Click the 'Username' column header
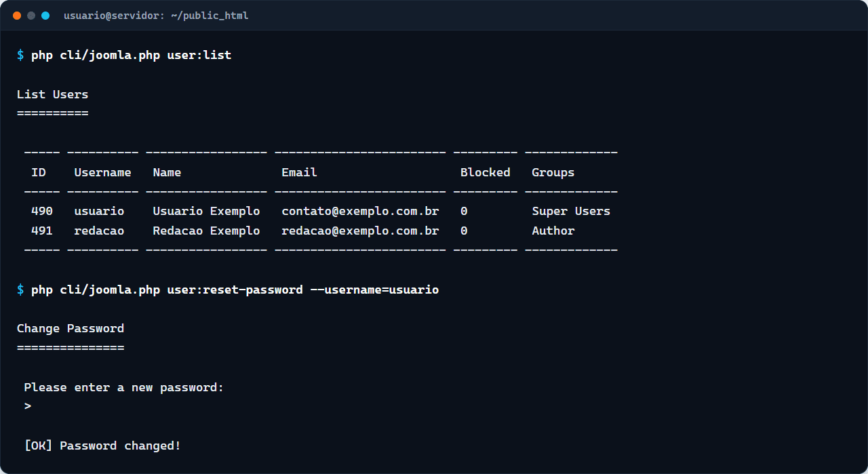The width and height of the screenshot is (868, 474). tap(103, 172)
